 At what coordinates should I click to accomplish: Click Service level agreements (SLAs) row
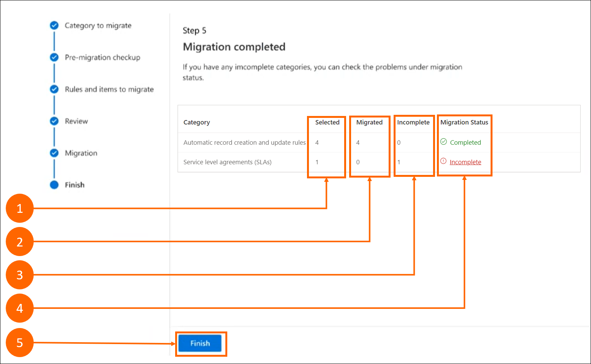click(x=379, y=162)
